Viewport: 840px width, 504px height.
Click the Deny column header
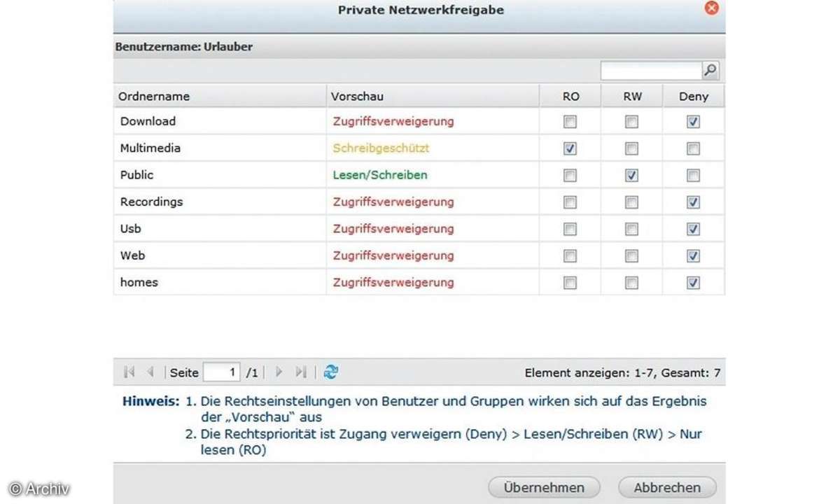pos(693,96)
